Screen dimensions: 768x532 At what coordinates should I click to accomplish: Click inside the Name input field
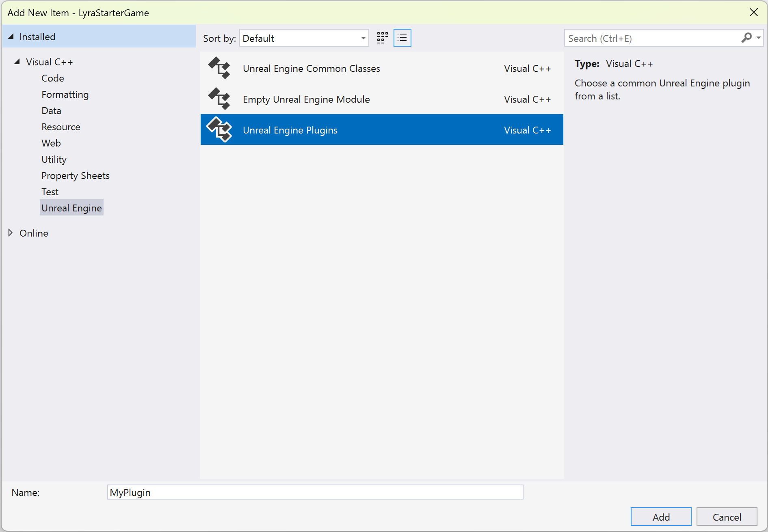point(315,492)
